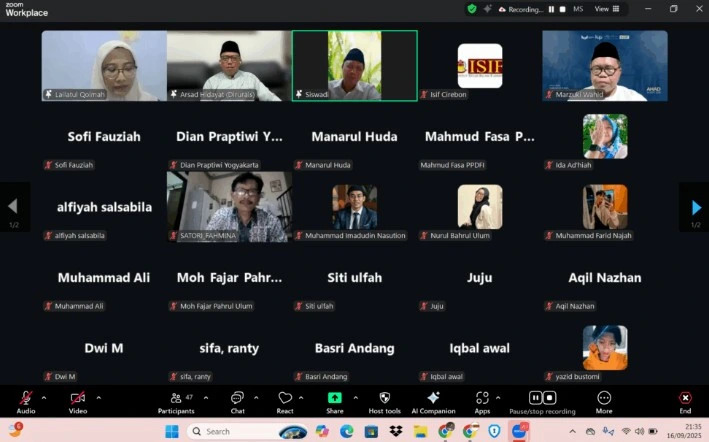Select Siswadi's highlighted video tile

[x=354, y=65]
